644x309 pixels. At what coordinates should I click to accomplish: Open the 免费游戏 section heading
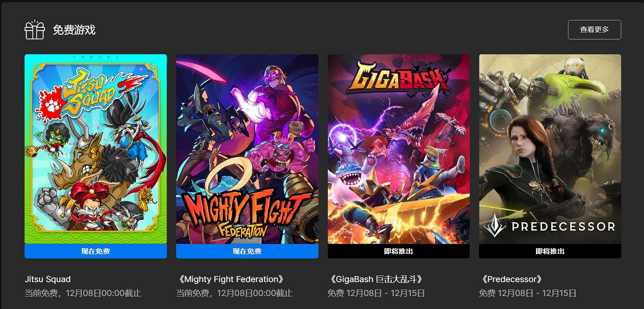[74, 30]
